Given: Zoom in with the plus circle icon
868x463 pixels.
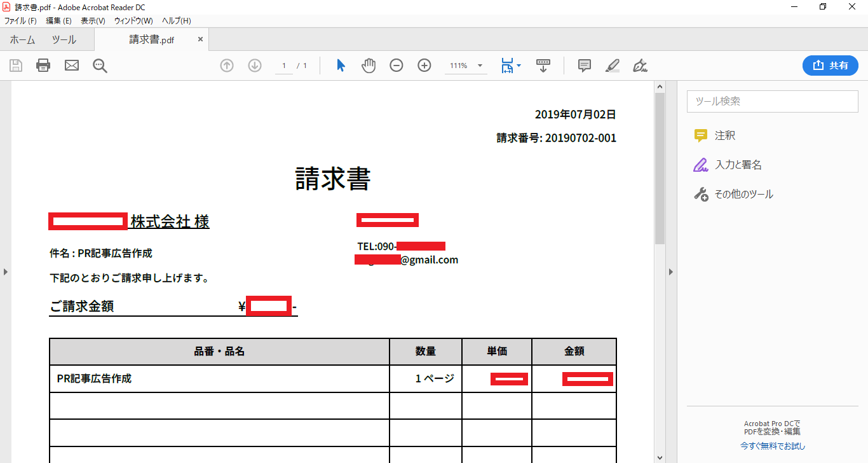Looking at the screenshot, I should coord(424,66).
